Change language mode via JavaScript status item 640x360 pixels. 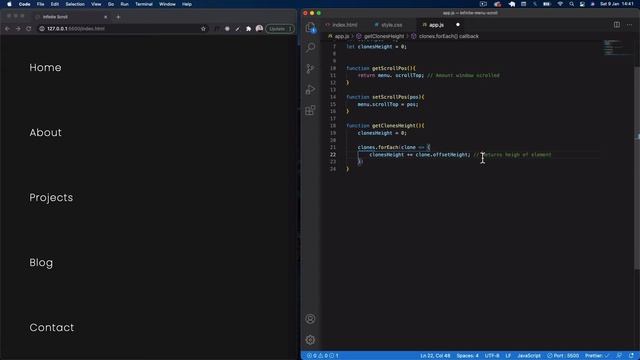tap(529, 356)
